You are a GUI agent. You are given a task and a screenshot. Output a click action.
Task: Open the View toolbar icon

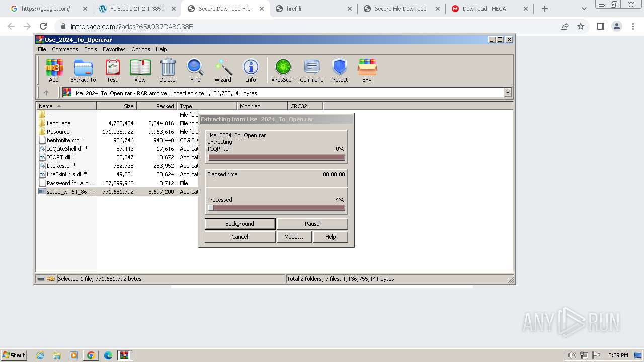coord(140,70)
